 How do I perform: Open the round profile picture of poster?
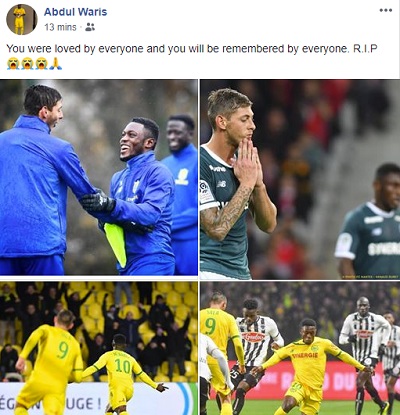[22, 19]
